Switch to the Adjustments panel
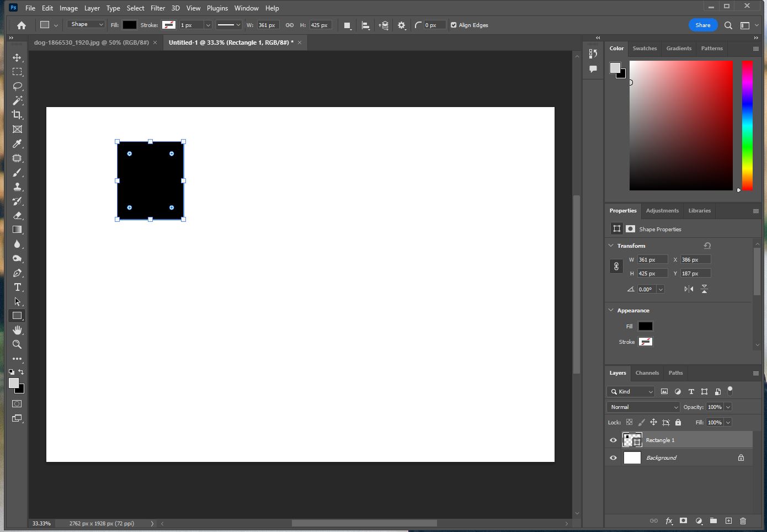 [662, 210]
